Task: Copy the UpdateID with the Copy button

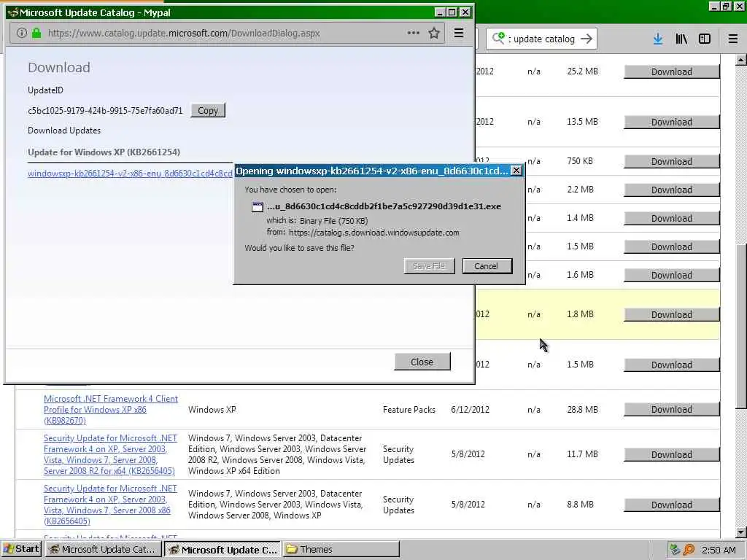Action: click(x=208, y=111)
